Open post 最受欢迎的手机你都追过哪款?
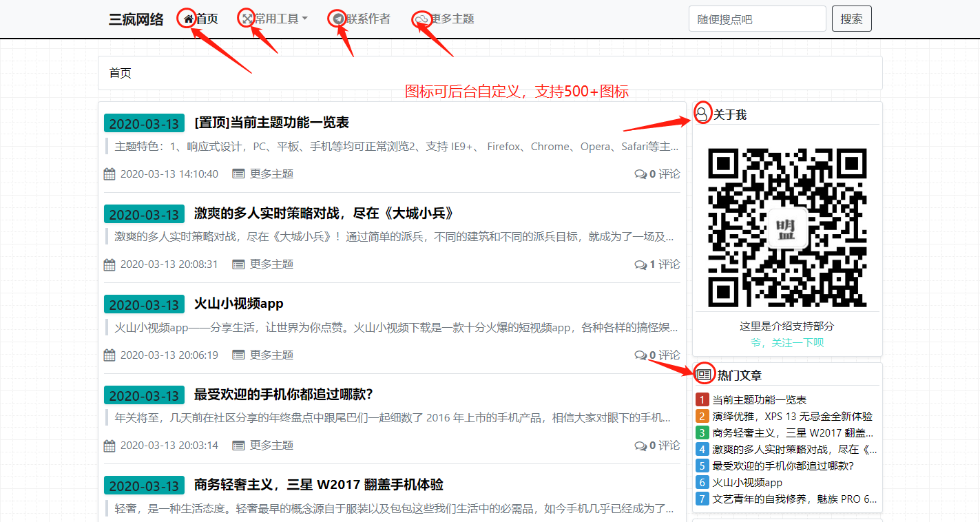980x522 pixels. pos(284,395)
